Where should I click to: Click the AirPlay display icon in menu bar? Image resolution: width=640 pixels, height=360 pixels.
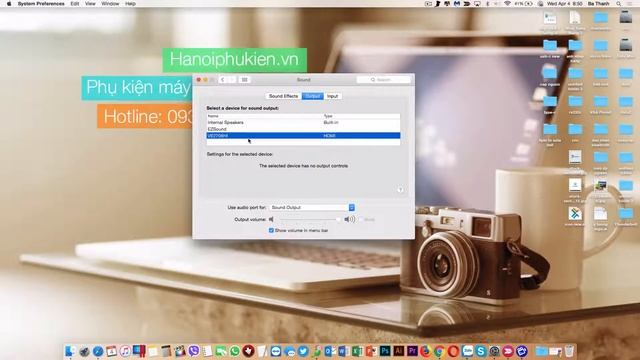(477, 4)
